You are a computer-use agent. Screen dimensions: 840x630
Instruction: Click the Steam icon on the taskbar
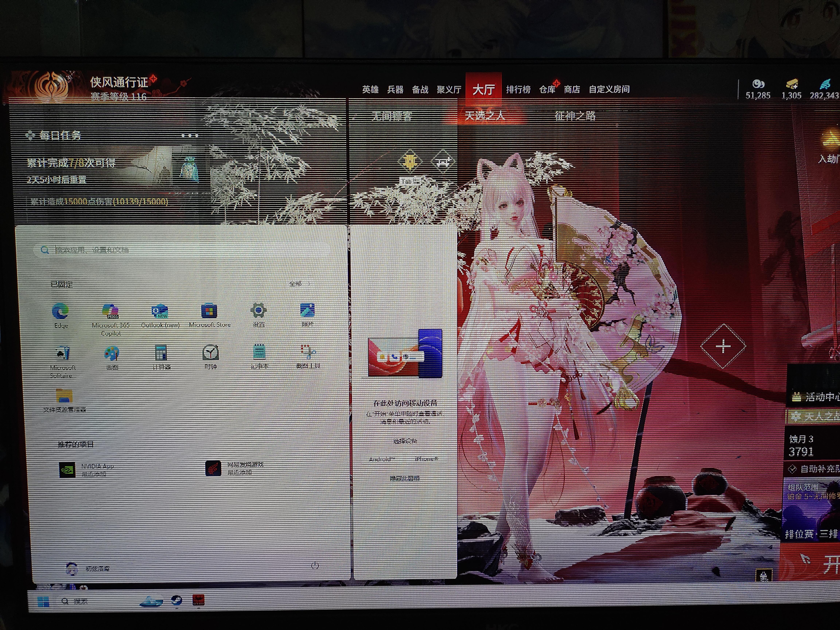(177, 600)
